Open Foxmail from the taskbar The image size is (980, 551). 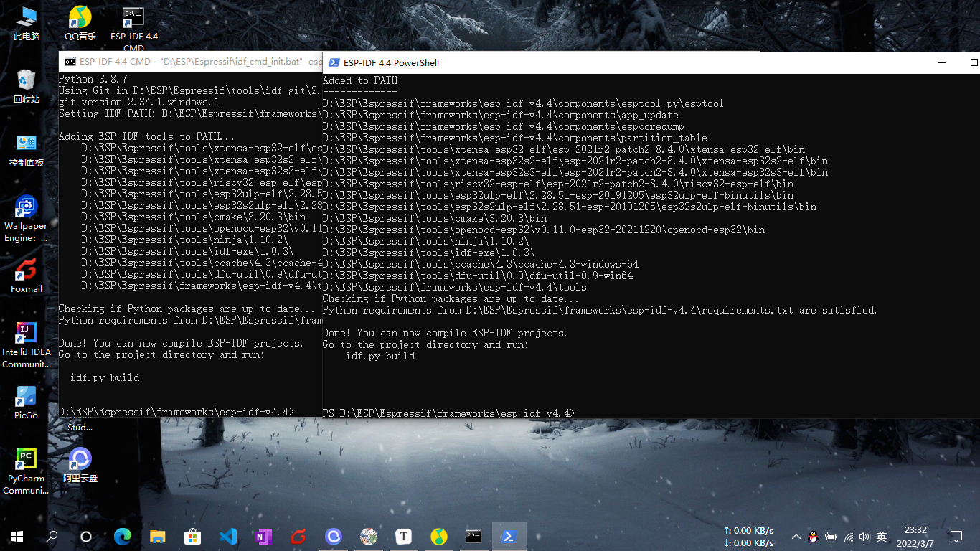click(298, 537)
